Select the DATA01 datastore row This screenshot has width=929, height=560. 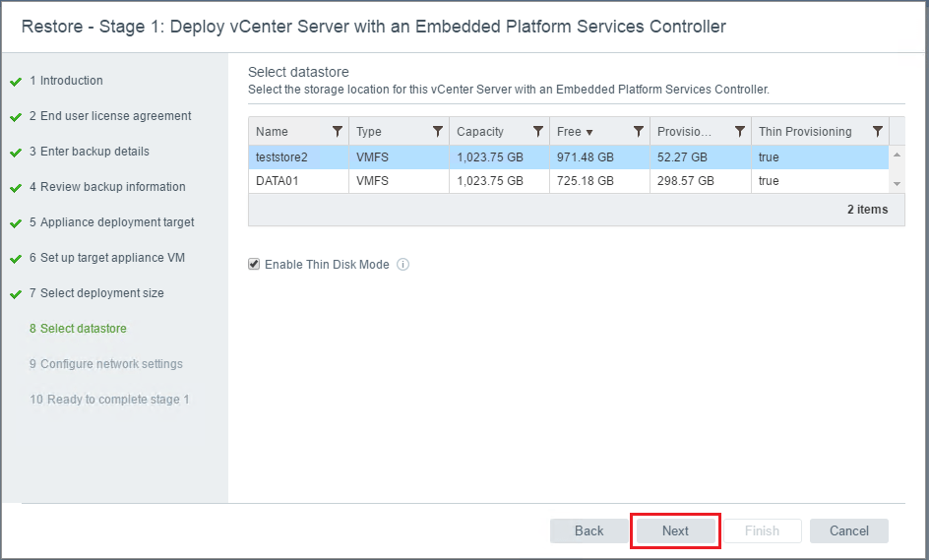568,181
